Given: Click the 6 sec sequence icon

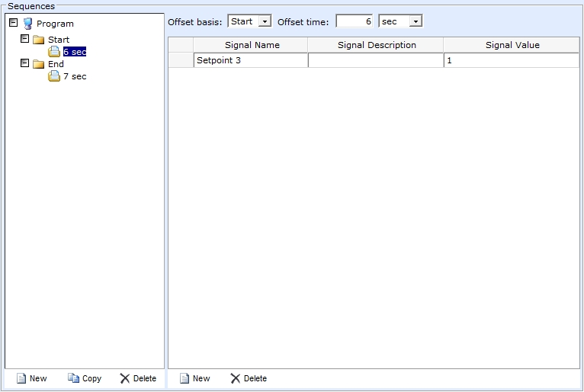Looking at the screenshot, I should click(54, 52).
